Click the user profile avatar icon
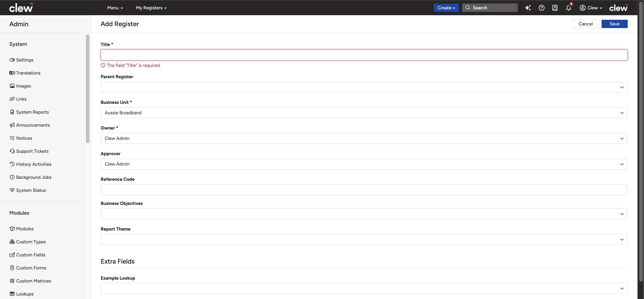This screenshot has height=299, width=644. coord(582,8)
